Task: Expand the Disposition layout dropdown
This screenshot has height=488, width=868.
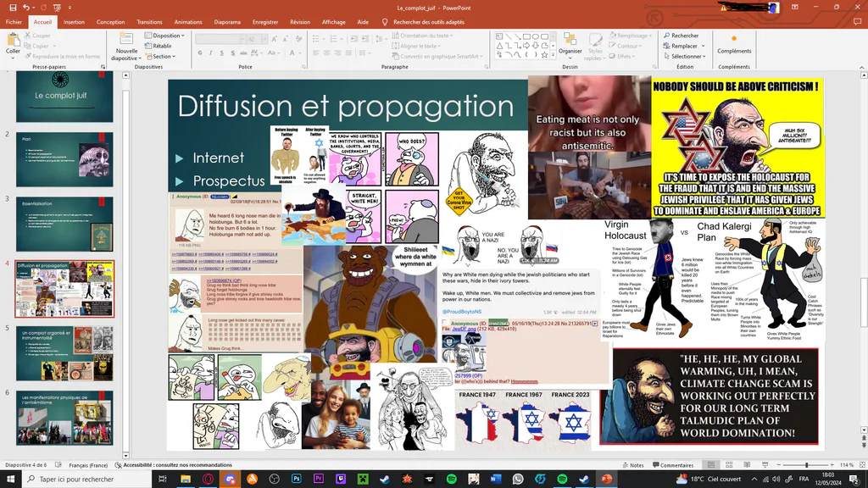Action: coord(165,36)
